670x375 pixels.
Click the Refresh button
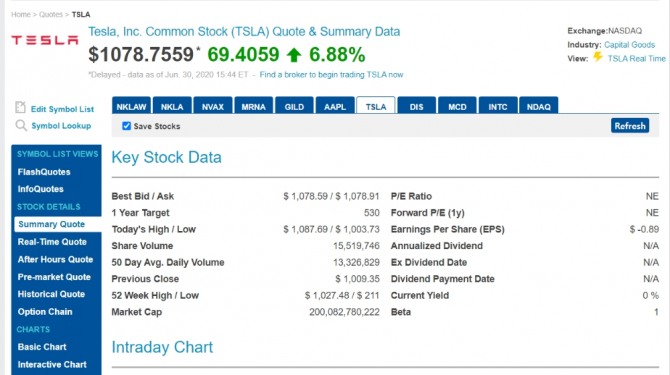pyautogui.click(x=630, y=126)
